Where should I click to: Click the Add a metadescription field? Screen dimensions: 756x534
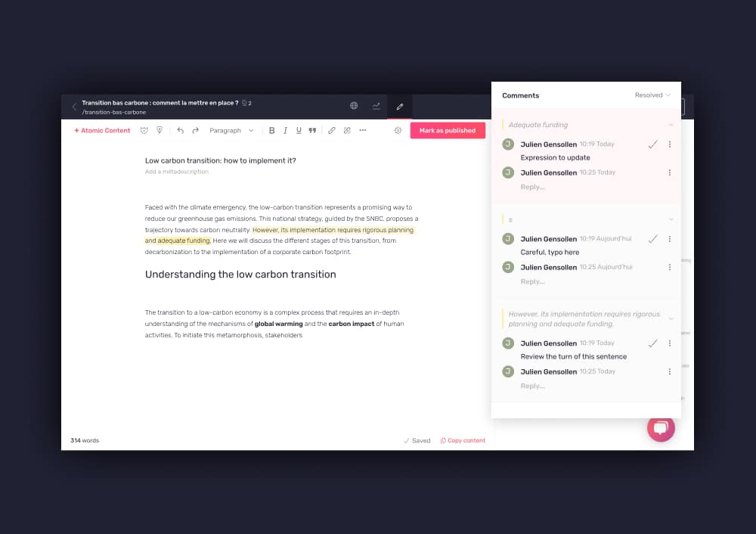coord(176,172)
